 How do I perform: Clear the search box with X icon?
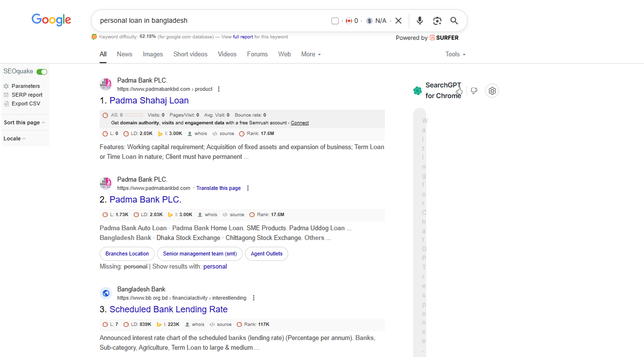(x=399, y=20)
